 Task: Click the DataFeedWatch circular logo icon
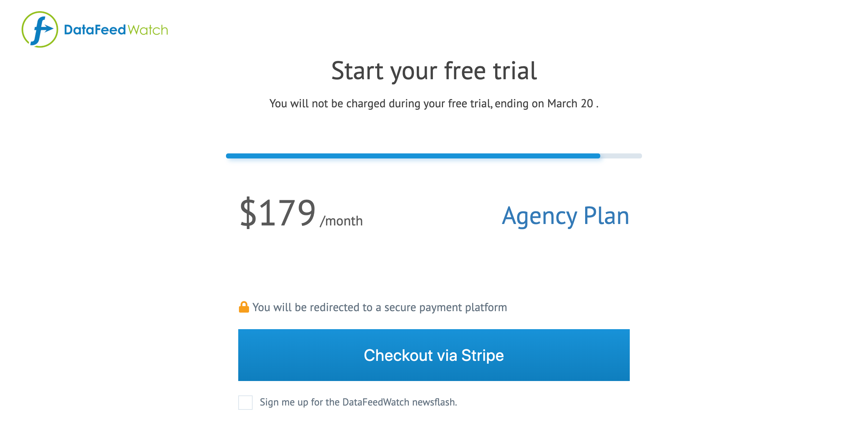click(x=40, y=30)
